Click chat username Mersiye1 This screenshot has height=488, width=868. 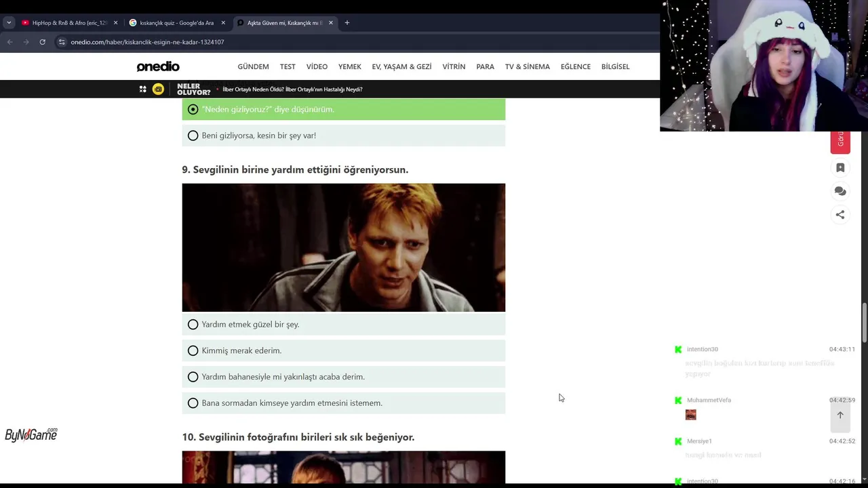(x=699, y=441)
